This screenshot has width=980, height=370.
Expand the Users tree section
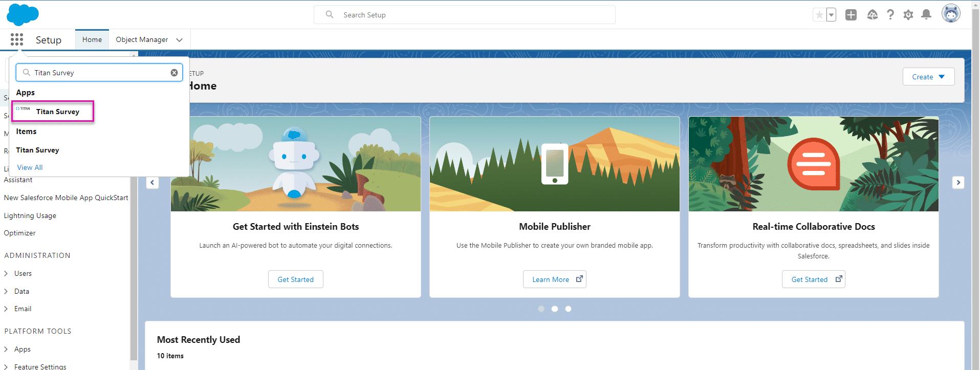6,274
